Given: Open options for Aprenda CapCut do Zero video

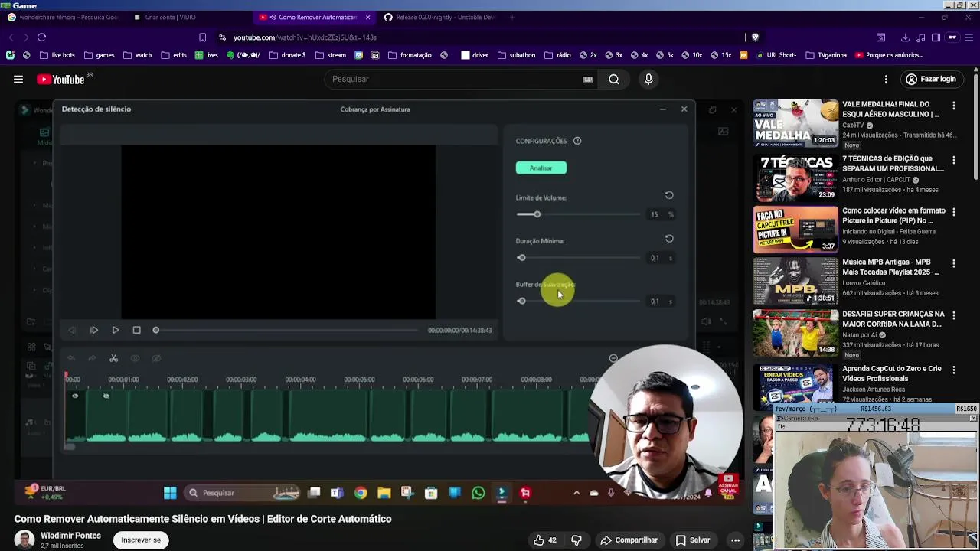Looking at the screenshot, I should click(x=954, y=370).
